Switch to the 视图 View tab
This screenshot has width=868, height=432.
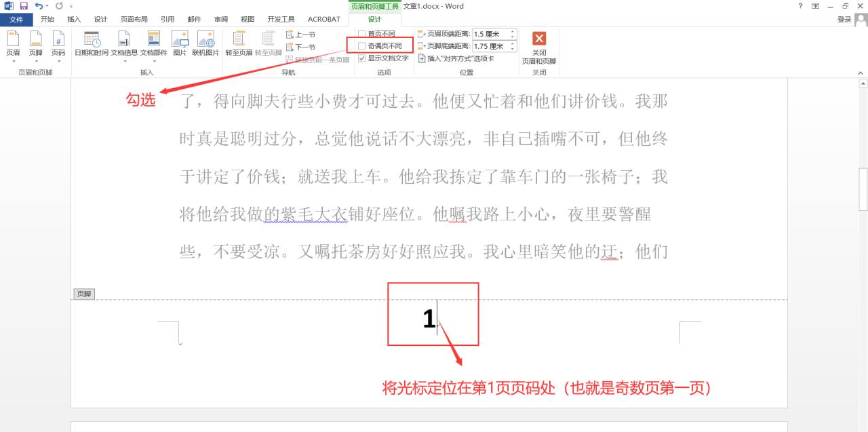point(248,20)
